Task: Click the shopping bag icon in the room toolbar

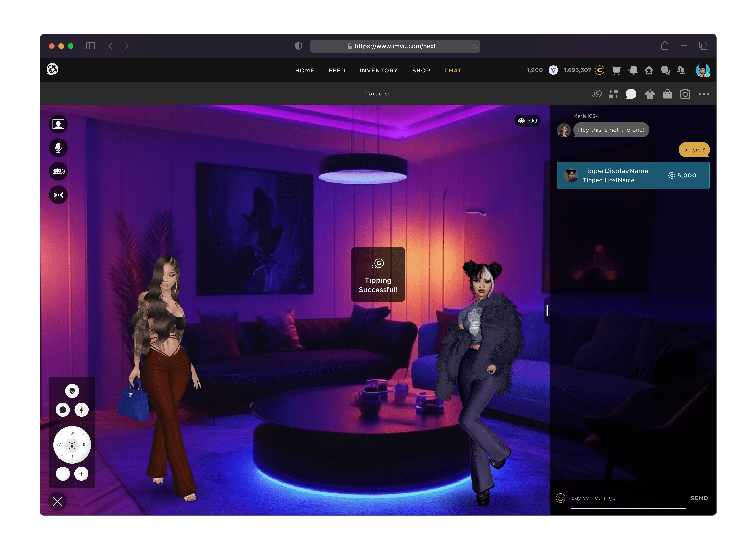Action: 667,94
